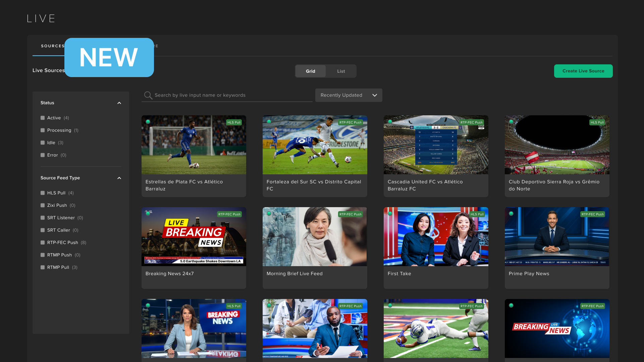Collapse the Source Feed Type section
644x362 pixels.
click(119, 178)
